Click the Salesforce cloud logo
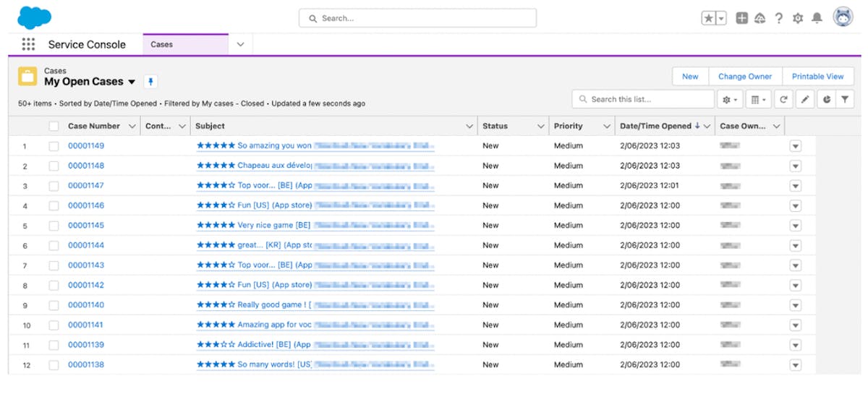Viewport: 868px width, 397px height. tap(34, 17)
